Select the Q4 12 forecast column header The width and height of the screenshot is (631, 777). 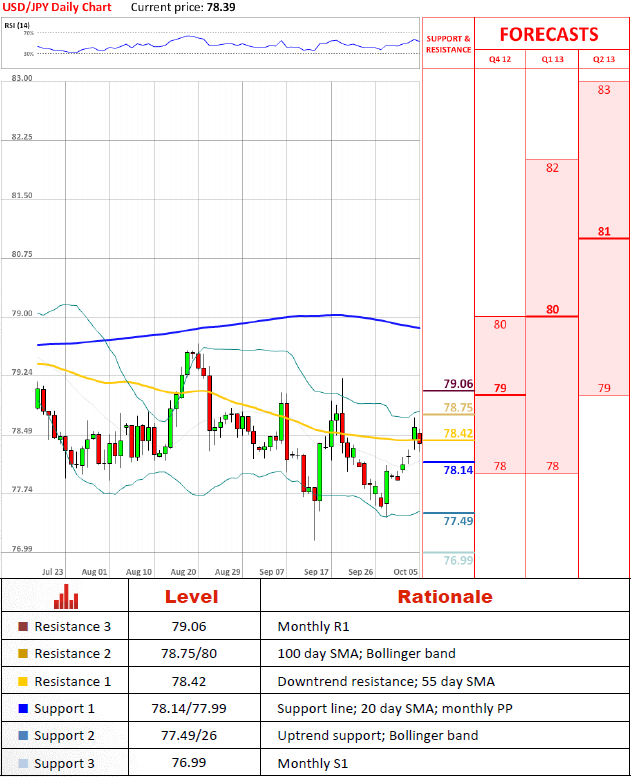tap(499, 59)
